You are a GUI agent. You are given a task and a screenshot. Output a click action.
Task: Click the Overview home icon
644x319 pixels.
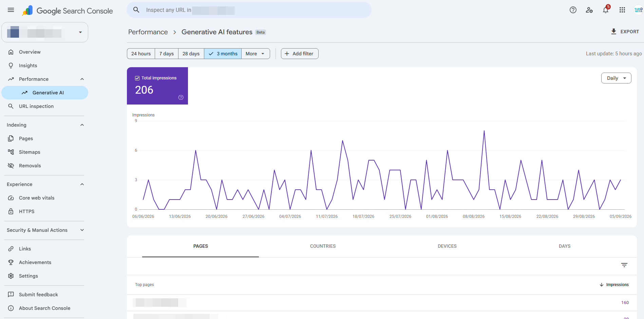tap(11, 52)
